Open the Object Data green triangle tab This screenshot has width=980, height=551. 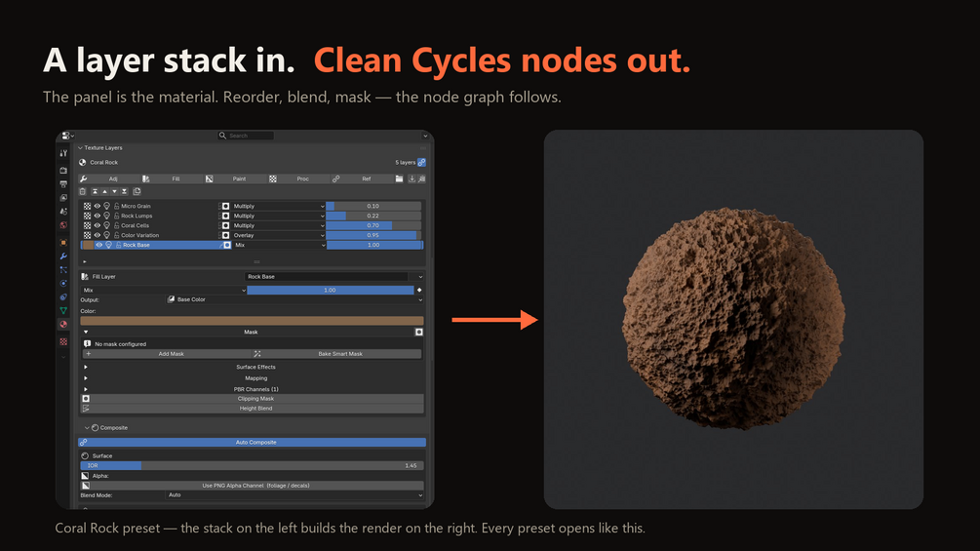(x=63, y=310)
